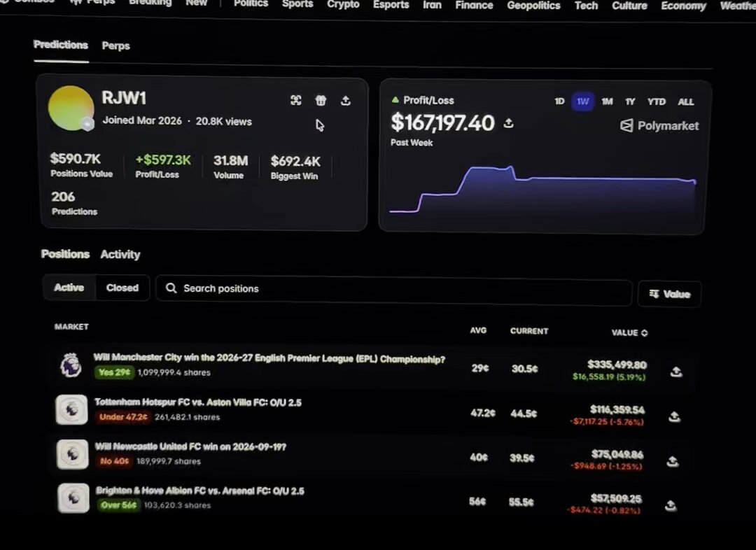Click the 206 Predictions stat

click(x=74, y=203)
